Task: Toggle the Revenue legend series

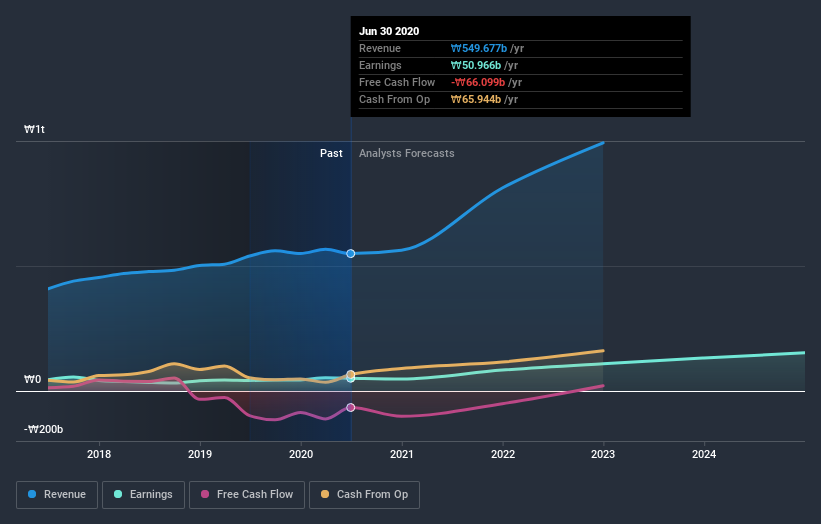Action: click(57, 495)
